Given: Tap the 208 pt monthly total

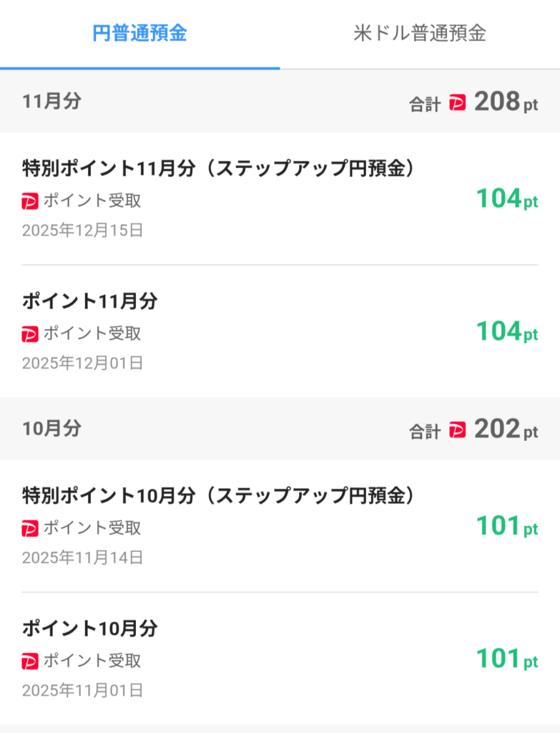Looking at the screenshot, I should 506,102.
